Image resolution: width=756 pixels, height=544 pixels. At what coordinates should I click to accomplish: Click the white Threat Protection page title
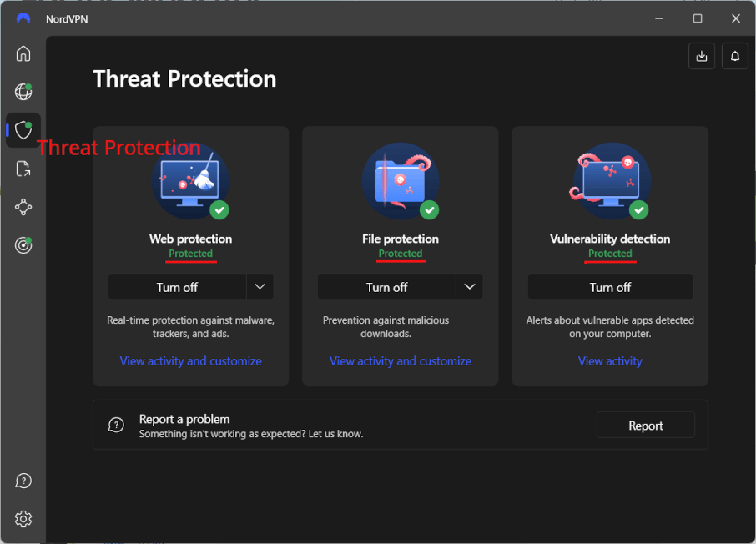tap(184, 78)
